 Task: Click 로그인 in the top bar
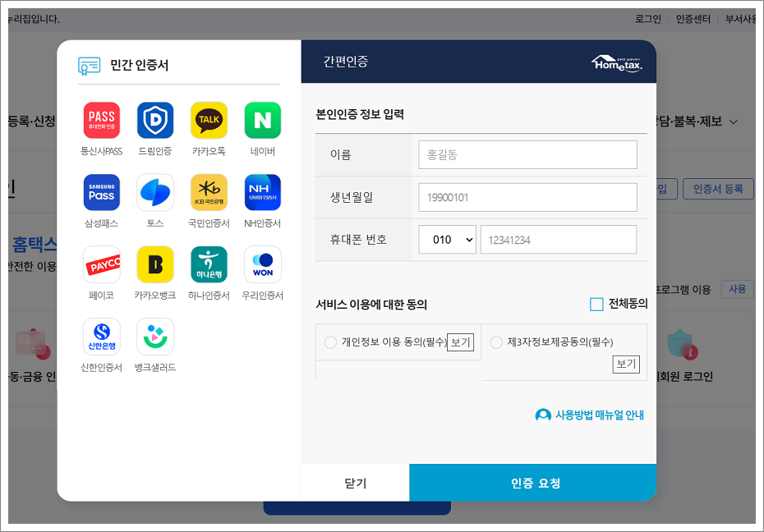pyautogui.click(x=648, y=19)
